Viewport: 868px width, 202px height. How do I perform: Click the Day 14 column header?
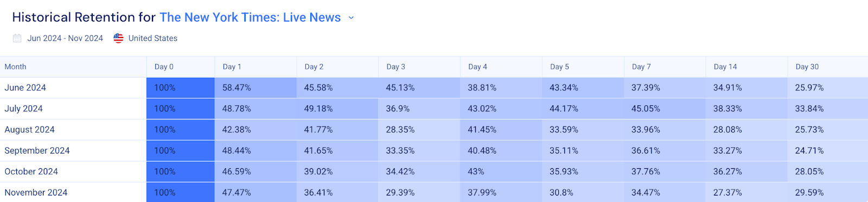coord(725,67)
